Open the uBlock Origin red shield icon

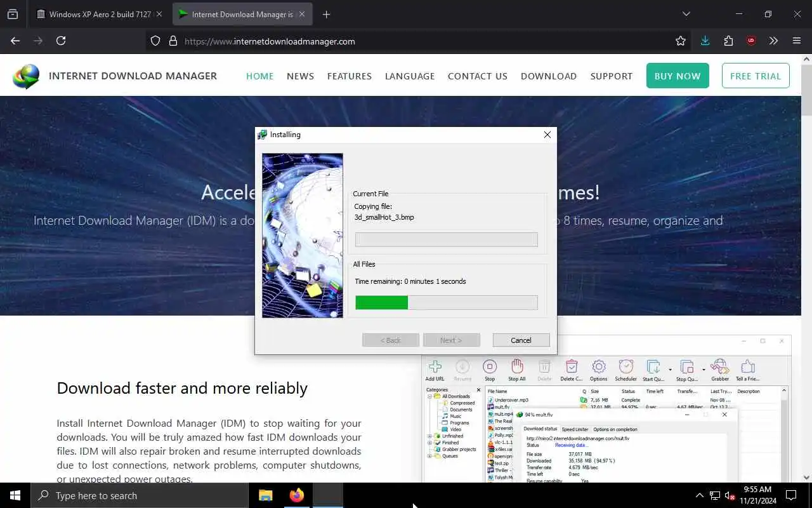[751, 41]
